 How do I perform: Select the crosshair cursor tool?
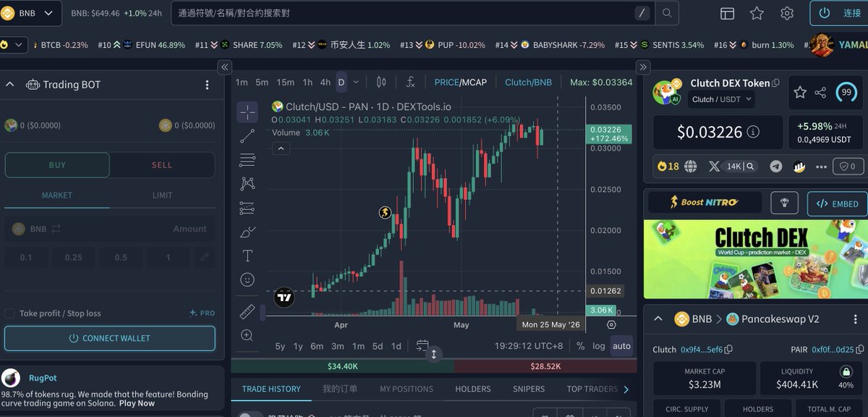(247, 112)
